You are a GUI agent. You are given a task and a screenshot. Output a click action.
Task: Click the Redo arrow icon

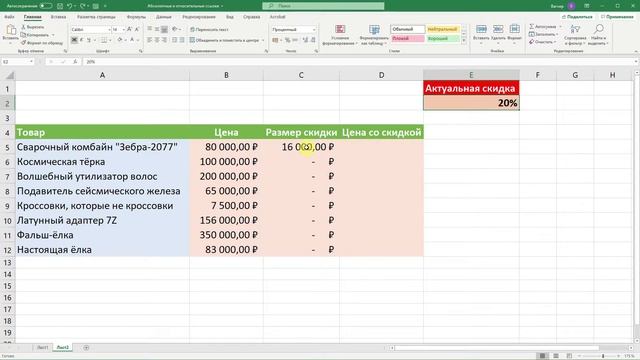82,6
